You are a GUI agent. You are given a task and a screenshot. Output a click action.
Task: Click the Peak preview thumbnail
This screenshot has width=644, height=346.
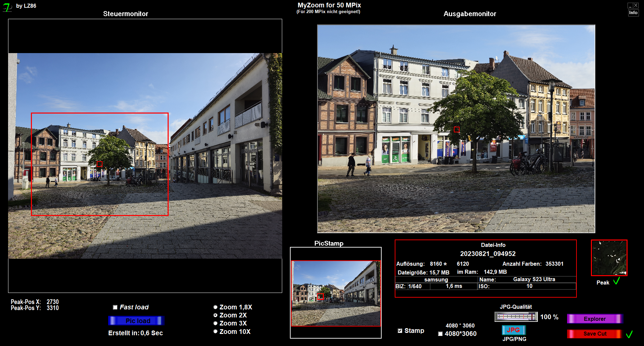pos(609,258)
